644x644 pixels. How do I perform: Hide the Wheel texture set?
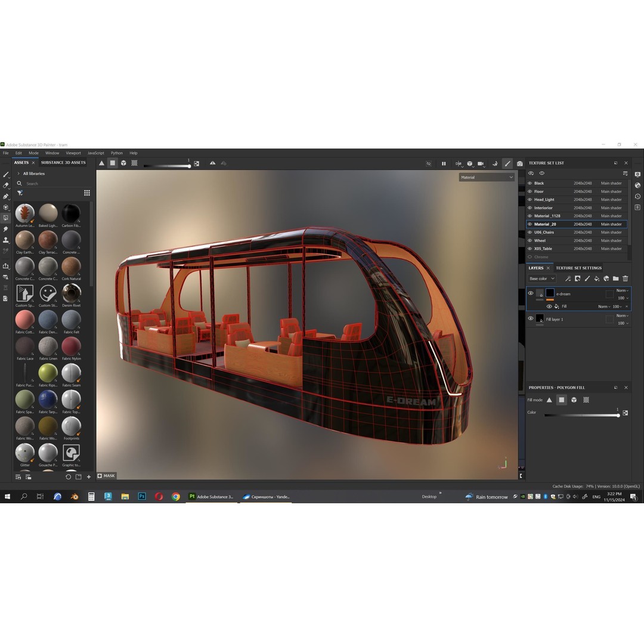[x=530, y=241]
